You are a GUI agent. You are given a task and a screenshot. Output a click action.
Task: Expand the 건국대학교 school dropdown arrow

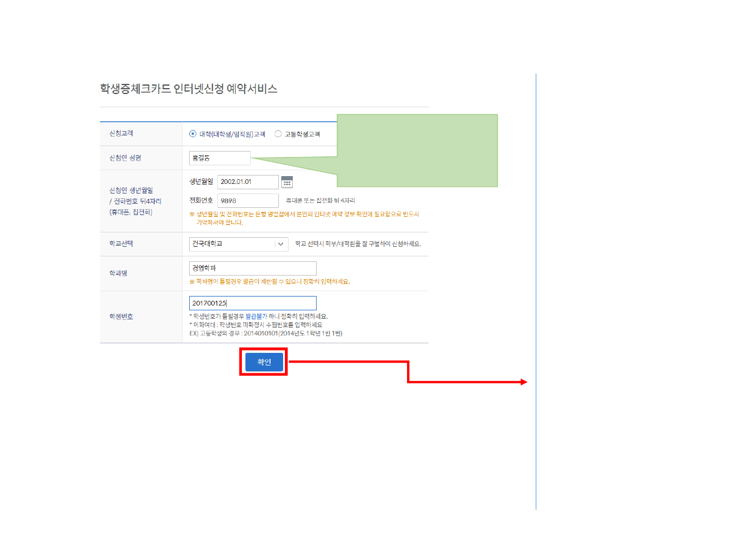pyautogui.click(x=280, y=244)
